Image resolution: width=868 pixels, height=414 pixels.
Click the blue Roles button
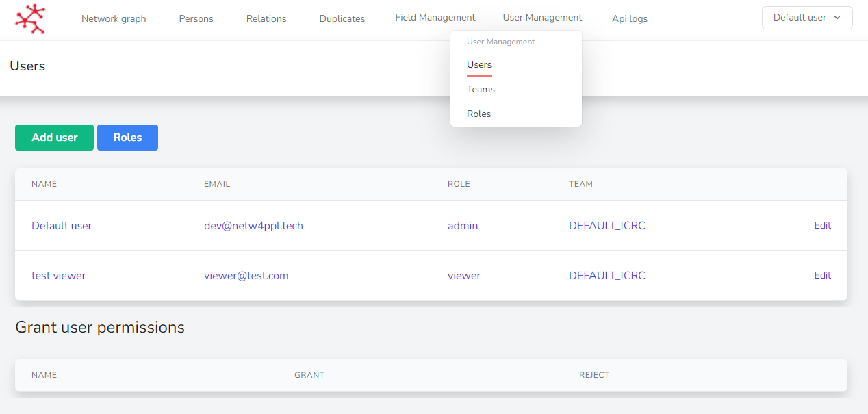(127, 138)
